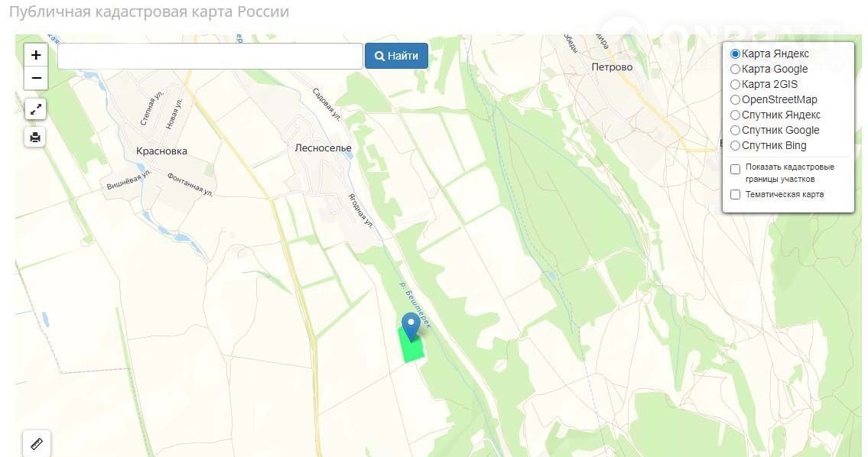The width and height of the screenshot is (868, 457).
Task: Zoom out with the minus button
Action: point(36,78)
